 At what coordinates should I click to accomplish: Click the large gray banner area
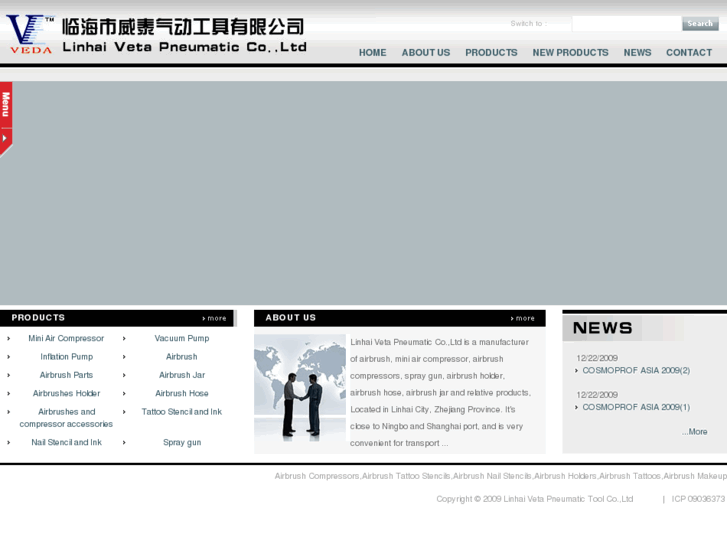coord(364,193)
